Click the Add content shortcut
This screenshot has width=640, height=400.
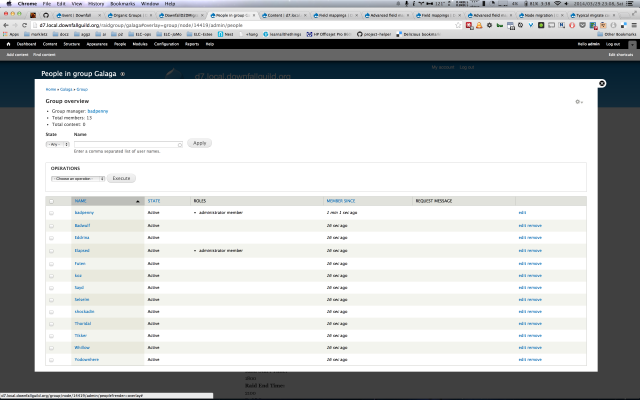click(17, 55)
